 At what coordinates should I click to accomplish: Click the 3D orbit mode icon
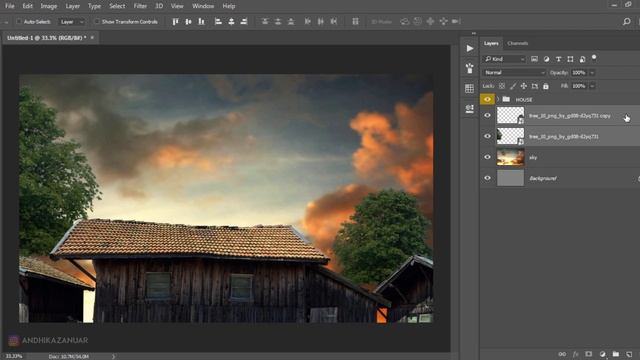[x=404, y=22]
